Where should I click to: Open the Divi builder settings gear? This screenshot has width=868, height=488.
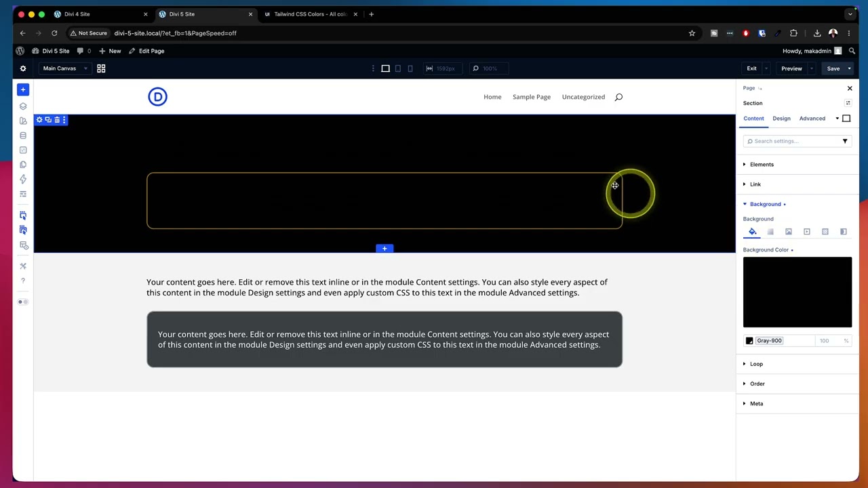pyautogui.click(x=23, y=68)
